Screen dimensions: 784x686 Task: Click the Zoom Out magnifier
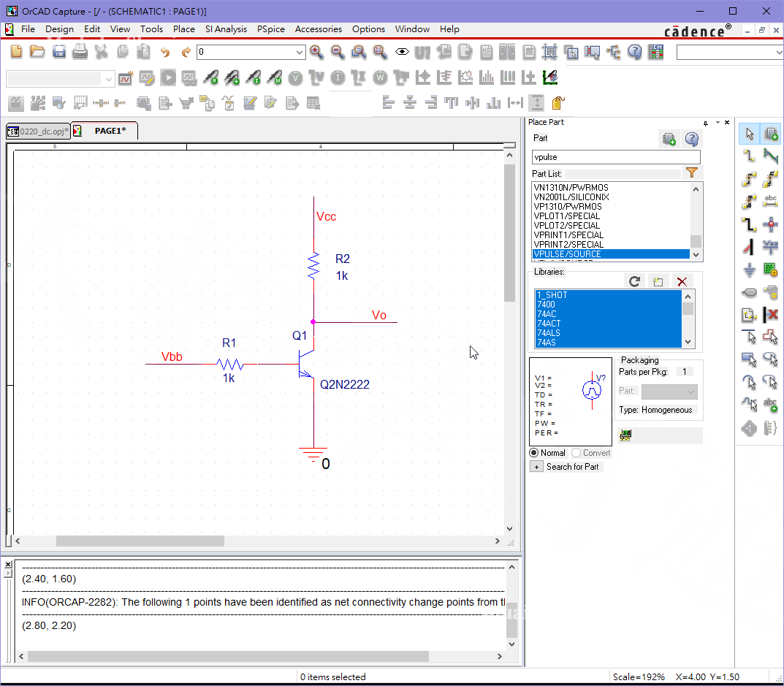click(x=338, y=51)
